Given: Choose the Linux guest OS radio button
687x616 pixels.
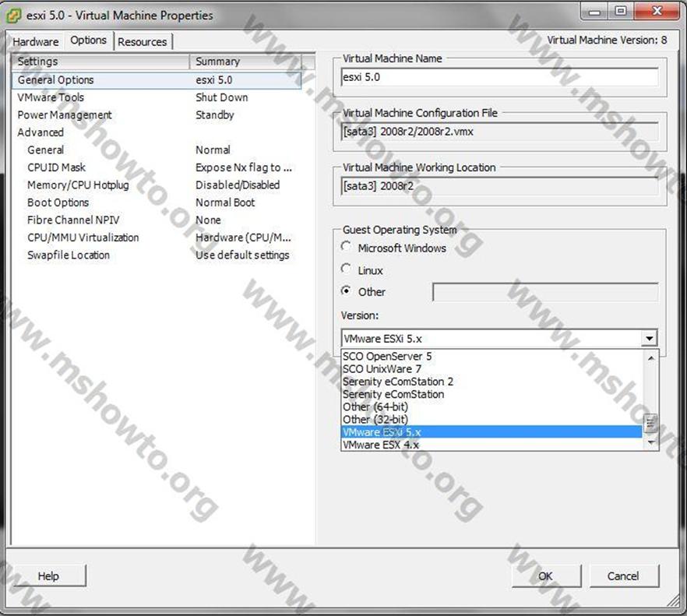Looking at the screenshot, I should click(x=346, y=269).
